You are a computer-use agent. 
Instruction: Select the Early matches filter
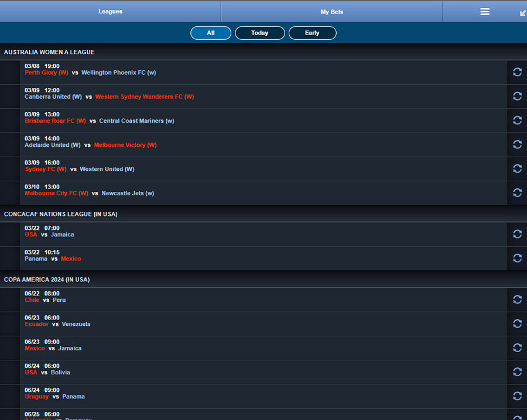[x=312, y=33]
